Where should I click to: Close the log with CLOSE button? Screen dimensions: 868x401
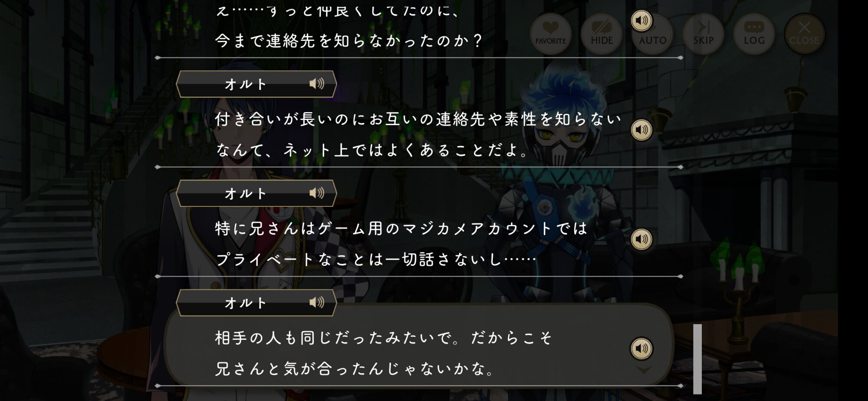[804, 34]
